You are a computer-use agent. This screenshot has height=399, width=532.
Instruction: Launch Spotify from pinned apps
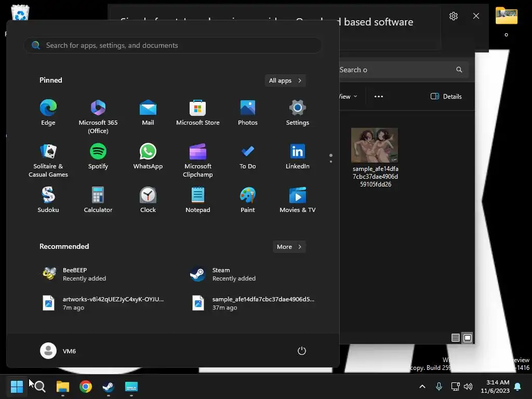(x=98, y=156)
